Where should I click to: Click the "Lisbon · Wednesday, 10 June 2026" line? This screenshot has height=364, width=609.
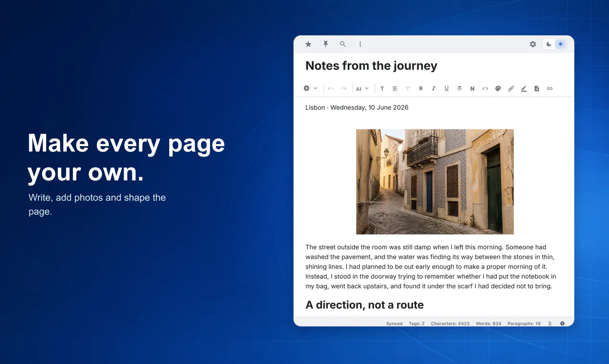click(357, 107)
